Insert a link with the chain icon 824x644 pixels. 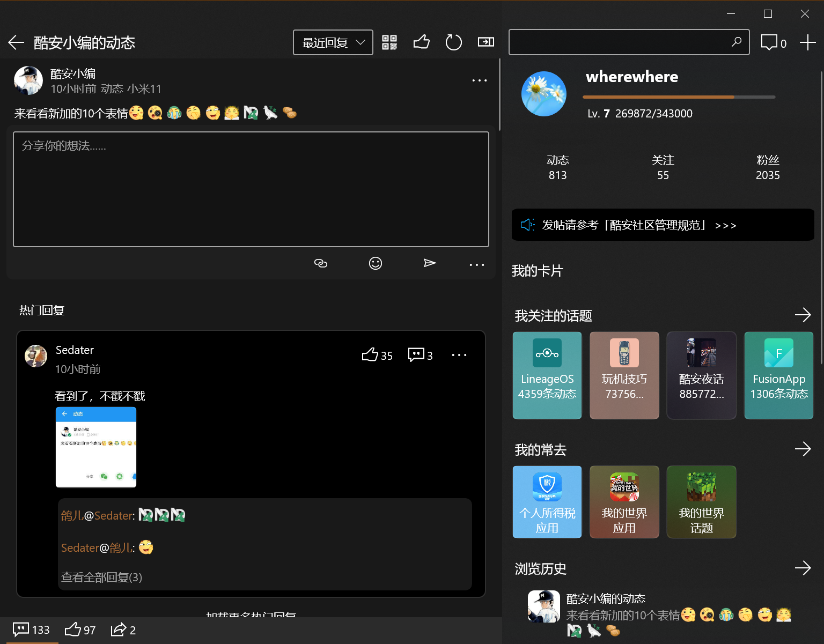(x=321, y=263)
